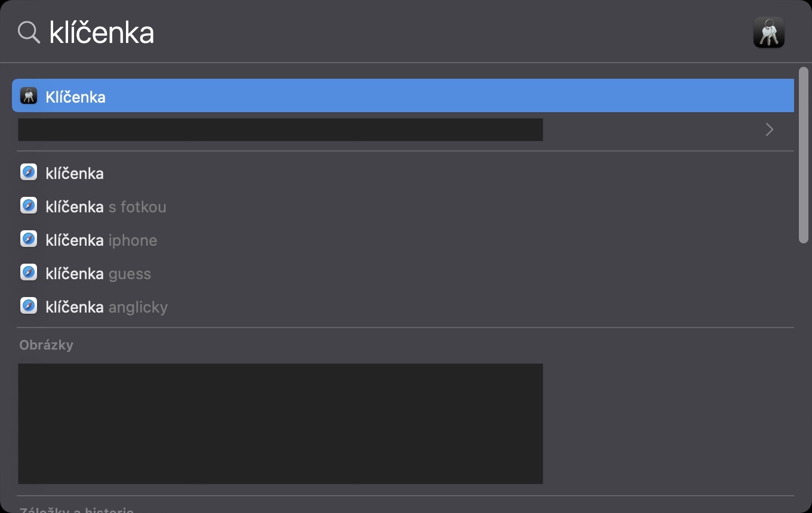This screenshot has height=513, width=812.
Task: Click the Obrázky section header
Action: coord(46,345)
